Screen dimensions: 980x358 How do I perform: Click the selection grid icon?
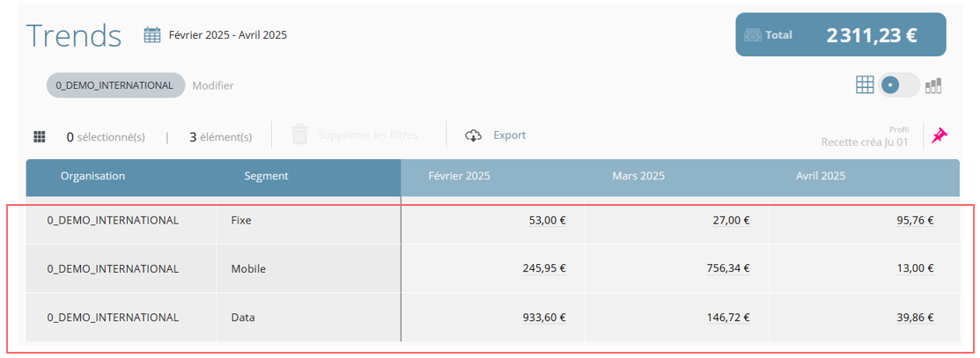40,137
